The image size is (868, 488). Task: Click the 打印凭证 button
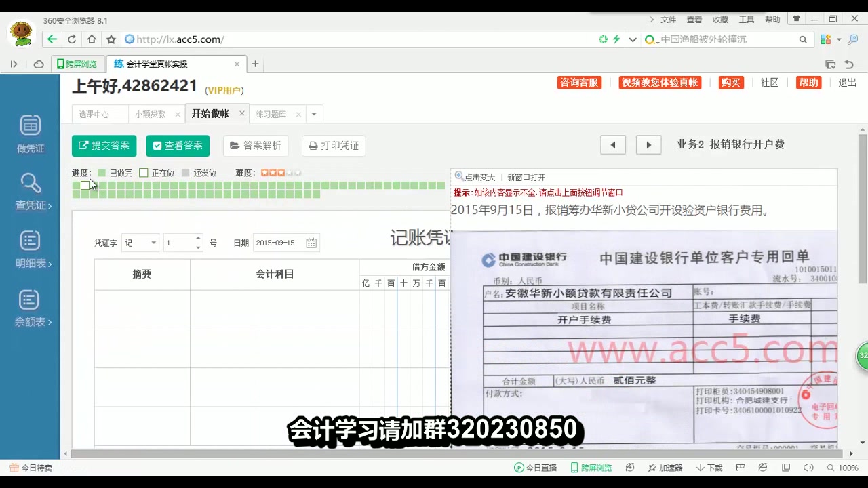click(x=334, y=146)
